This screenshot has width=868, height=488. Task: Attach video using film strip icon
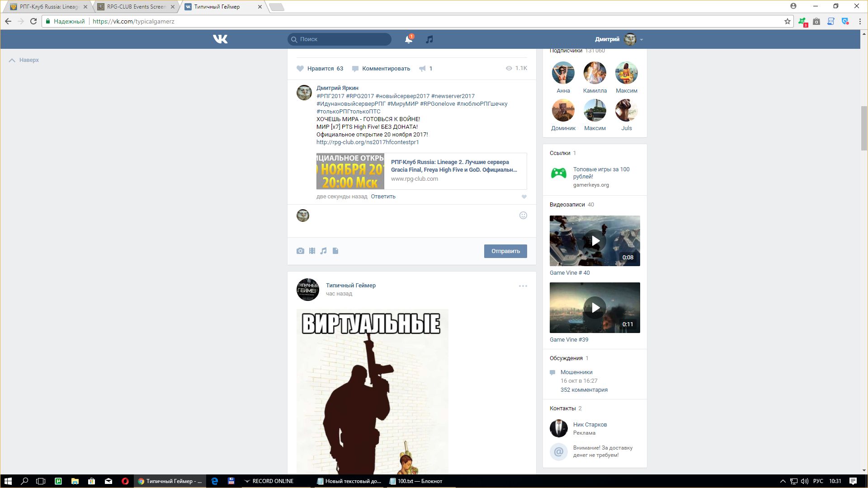tap(312, 251)
